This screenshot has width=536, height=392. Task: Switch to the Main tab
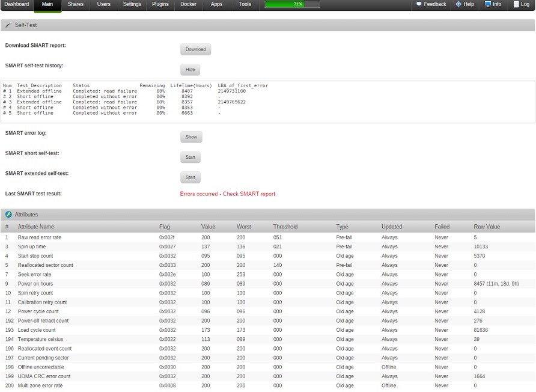point(47,4)
